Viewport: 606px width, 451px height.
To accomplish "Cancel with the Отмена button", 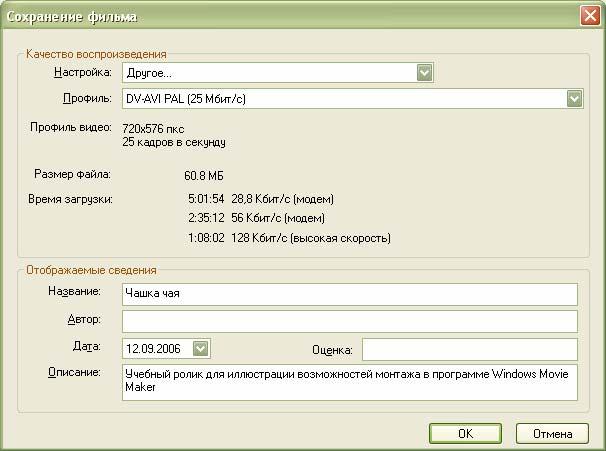I will click(552, 434).
